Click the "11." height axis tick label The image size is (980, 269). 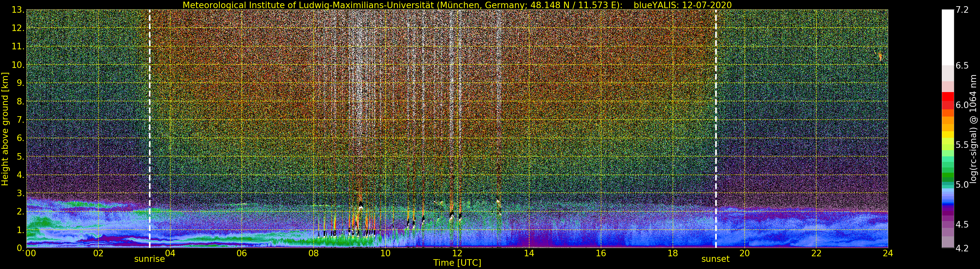pyautogui.click(x=18, y=46)
